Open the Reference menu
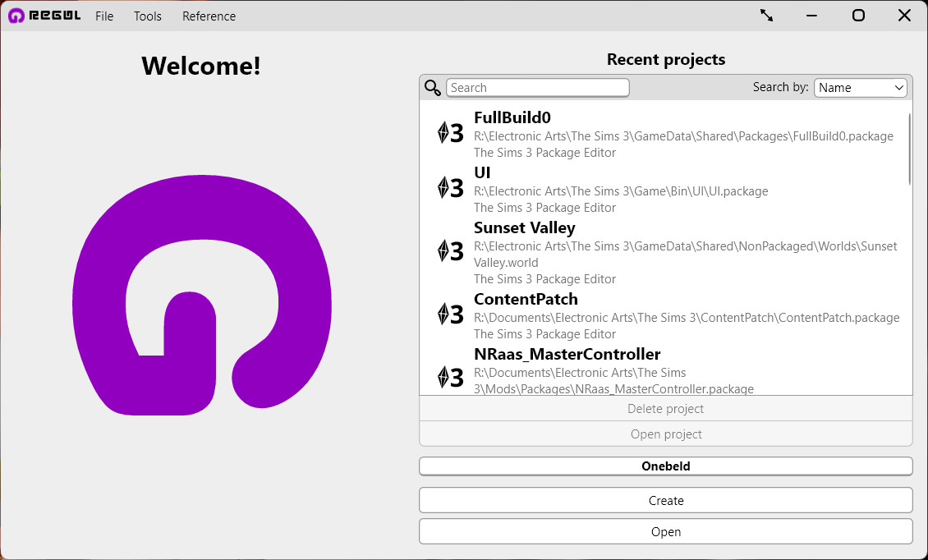 coord(209,16)
